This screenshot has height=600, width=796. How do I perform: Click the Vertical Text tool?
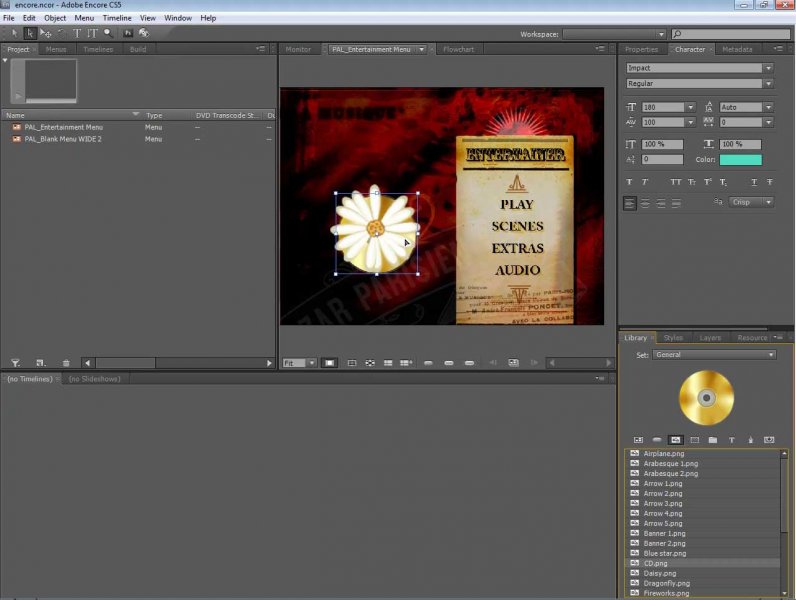(x=93, y=33)
